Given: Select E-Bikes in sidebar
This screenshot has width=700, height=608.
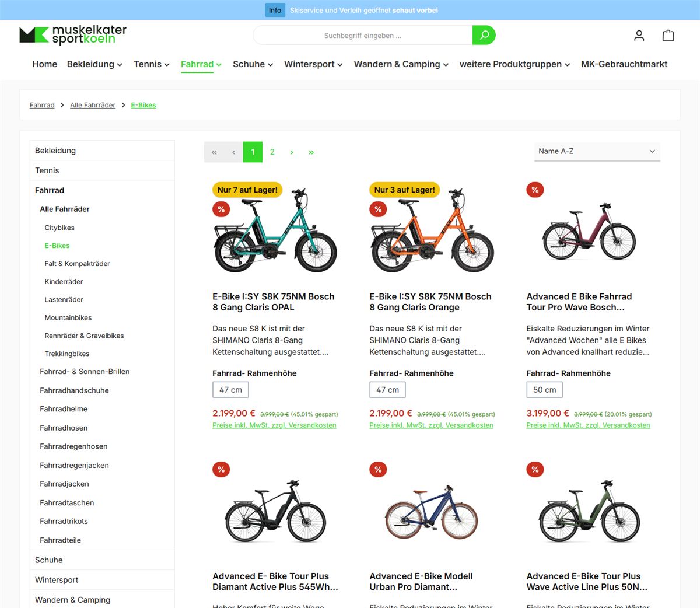Looking at the screenshot, I should click(x=57, y=246).
